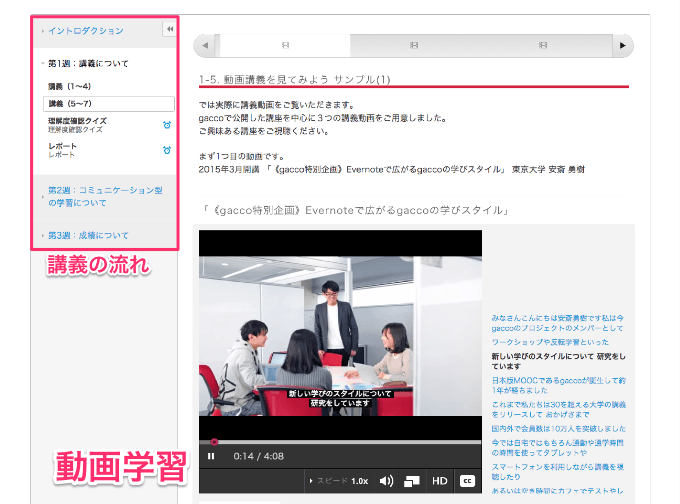Click the alarm clock icon beside レポート
The width and height of the screenshot is (680, 504).
coord(166,150)
